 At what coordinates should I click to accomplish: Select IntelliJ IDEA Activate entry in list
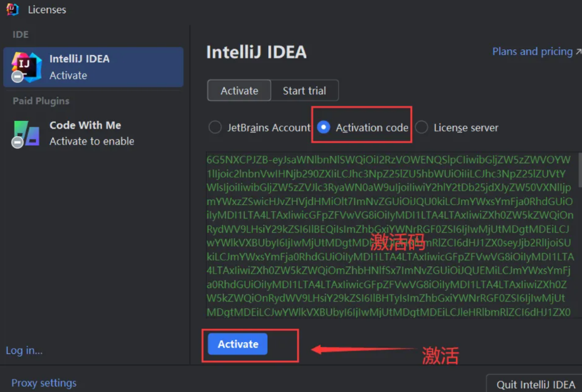93,67
